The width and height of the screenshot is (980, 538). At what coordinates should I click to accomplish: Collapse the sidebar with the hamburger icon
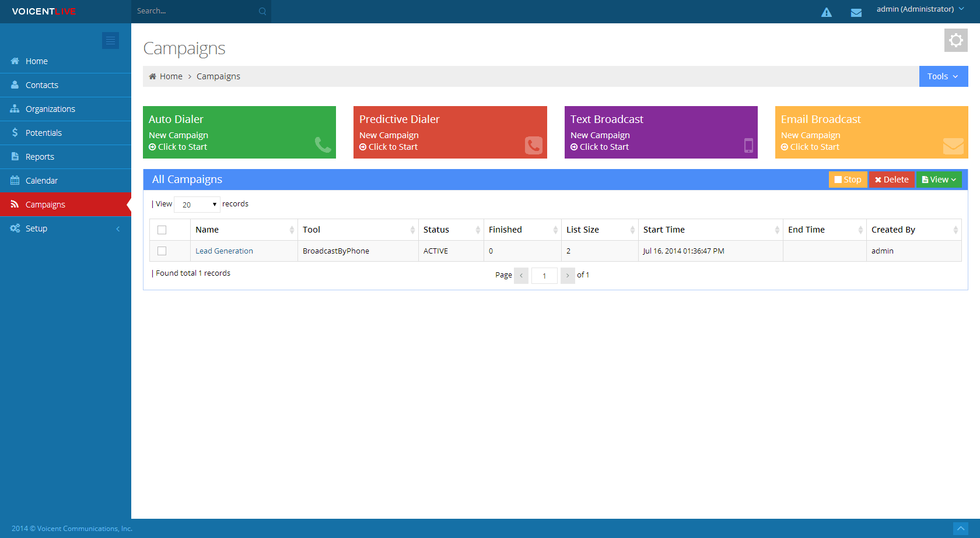click(x=110, y=40)
